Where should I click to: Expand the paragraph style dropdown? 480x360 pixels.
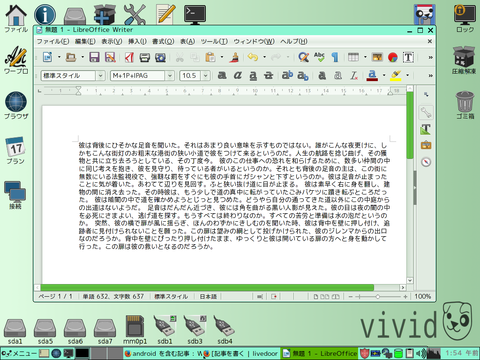click(100, 76)
